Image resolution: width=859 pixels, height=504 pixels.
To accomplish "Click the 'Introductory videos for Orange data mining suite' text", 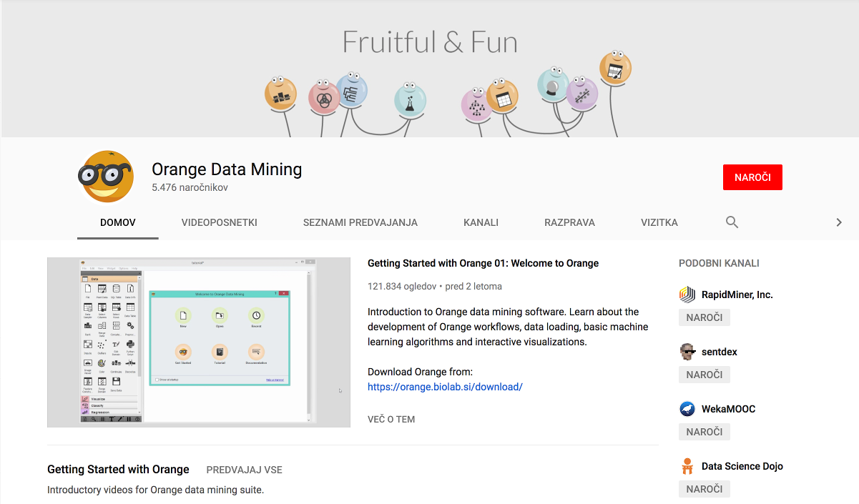I will pyautogui.click(x=156, y=490).
